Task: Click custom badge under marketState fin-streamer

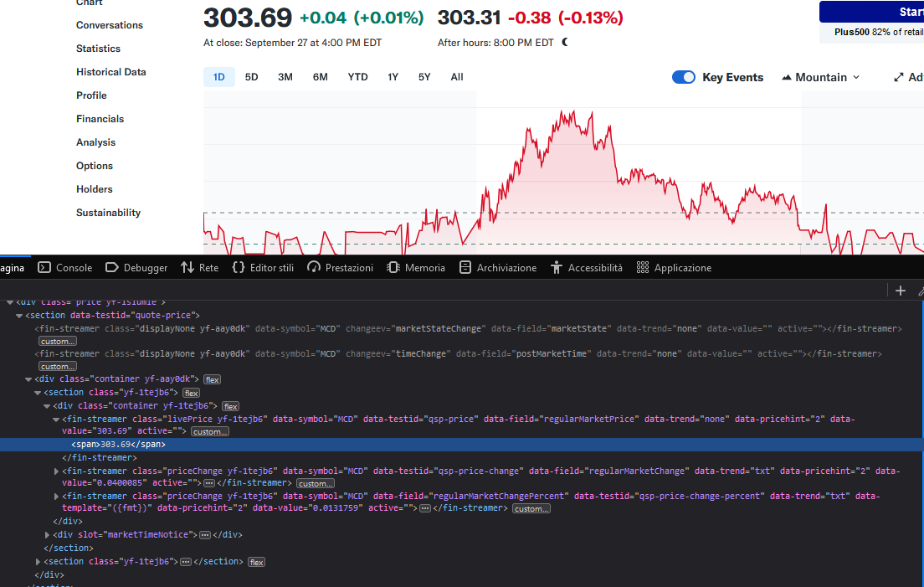Action: click(58, 342)
